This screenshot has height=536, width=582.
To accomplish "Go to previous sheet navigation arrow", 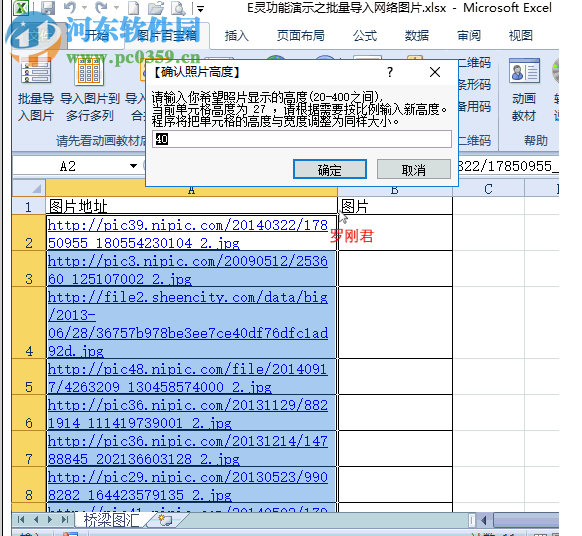I will click(36, 520).
